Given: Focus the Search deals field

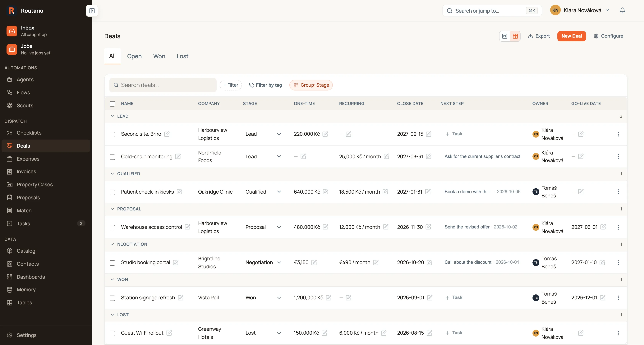Looking at the screenshot, I should pos(163,85).
